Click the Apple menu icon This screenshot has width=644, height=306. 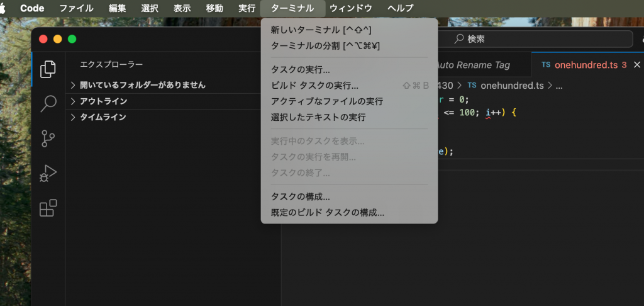pos(3,8)
